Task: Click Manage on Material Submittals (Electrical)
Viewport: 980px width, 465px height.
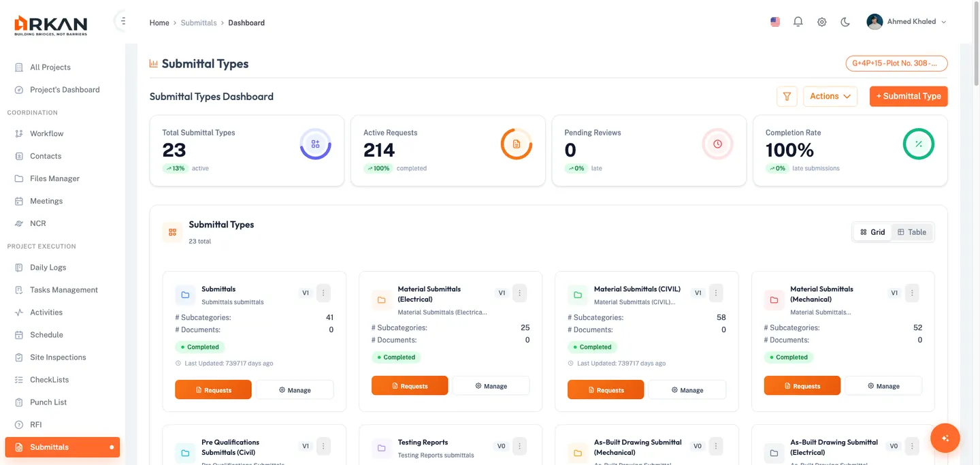Action: click(x=491, y=385)
